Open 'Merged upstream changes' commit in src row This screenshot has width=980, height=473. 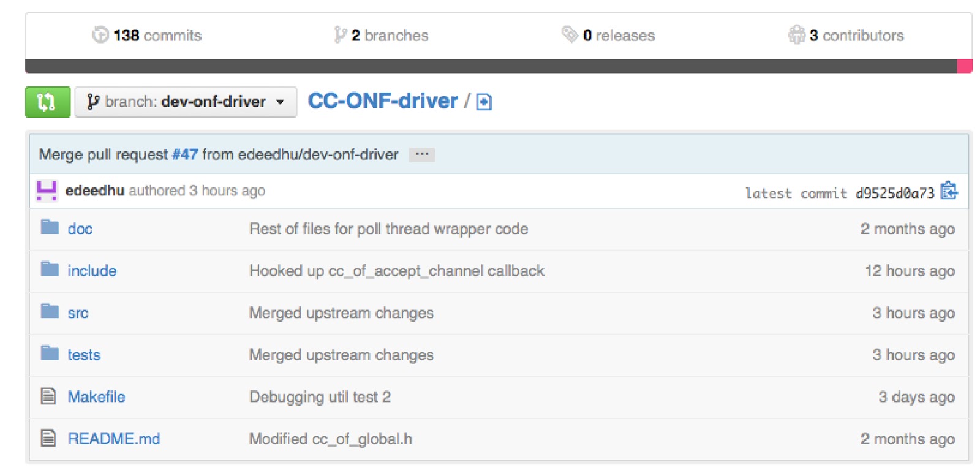341,313
